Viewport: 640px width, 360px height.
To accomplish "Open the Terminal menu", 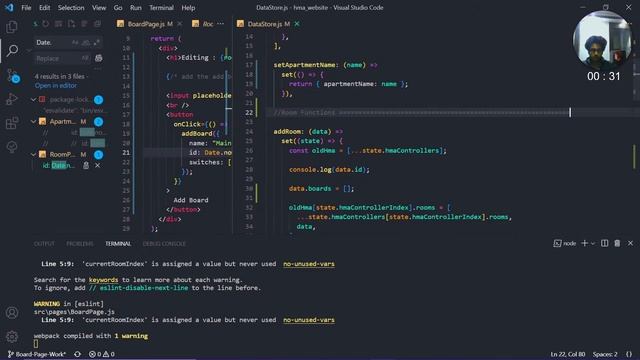I will 161,7.
